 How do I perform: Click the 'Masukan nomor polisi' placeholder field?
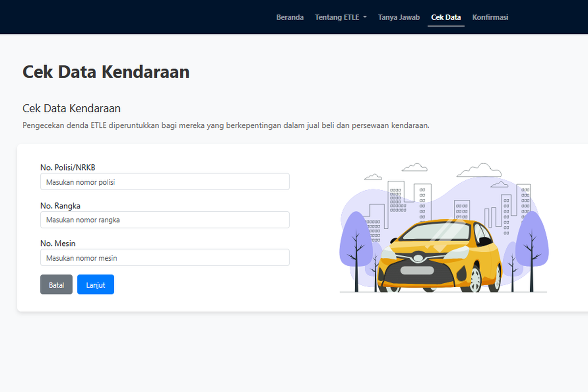(x=165, y=181)
